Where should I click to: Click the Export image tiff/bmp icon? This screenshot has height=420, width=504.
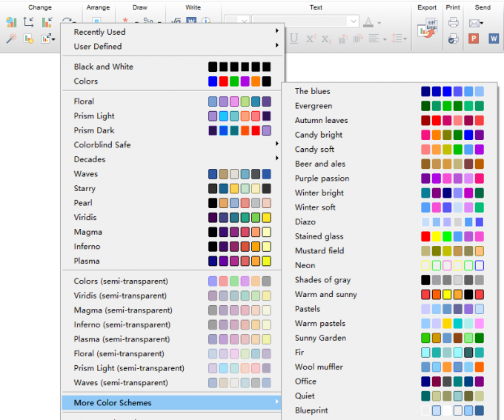(427, 29)
